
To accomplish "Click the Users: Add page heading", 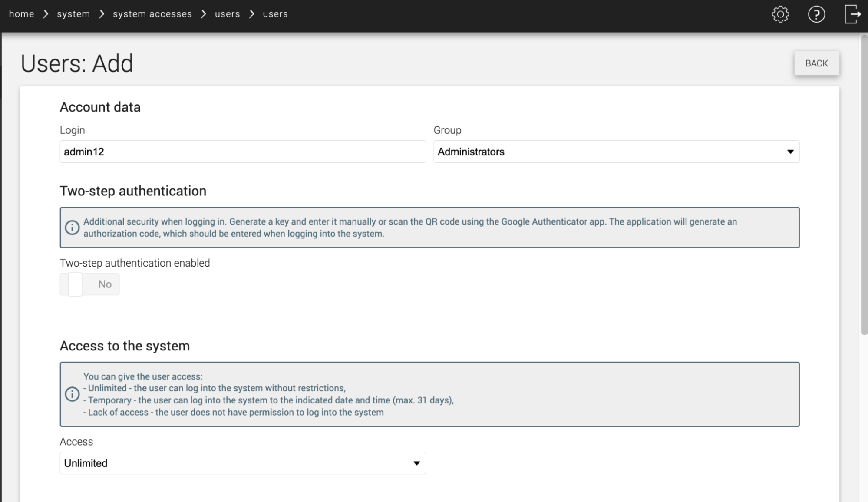I will pyautogui.click(x=77, y=63).
